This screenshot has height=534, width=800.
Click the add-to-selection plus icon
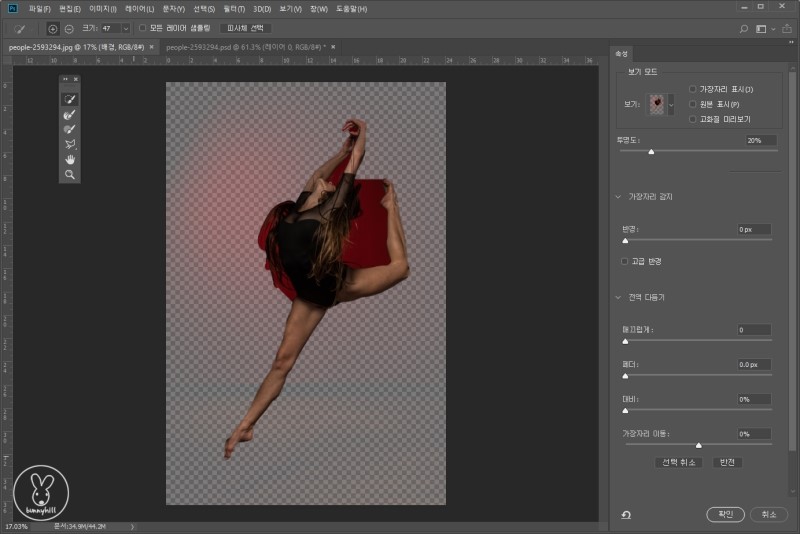(x=53, y=28)
